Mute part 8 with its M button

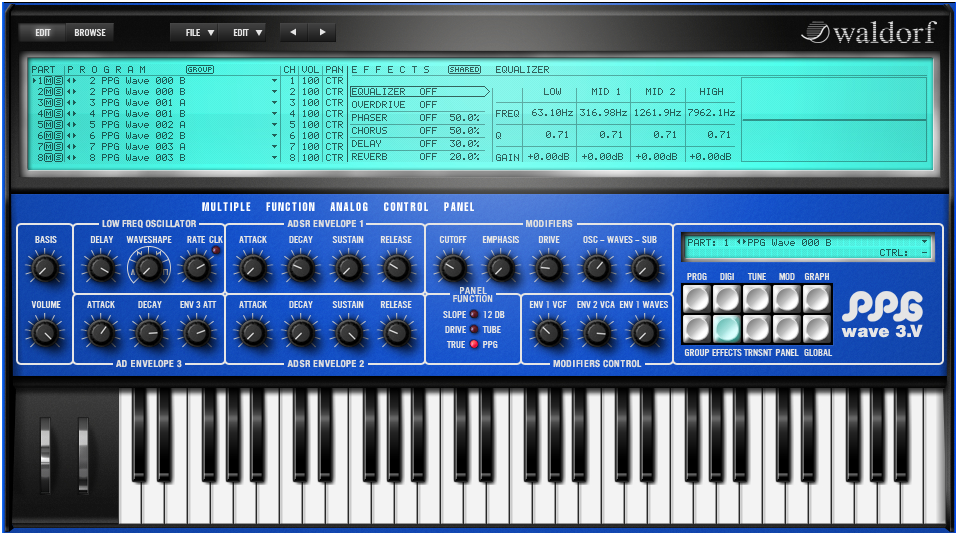coord(48,158)
